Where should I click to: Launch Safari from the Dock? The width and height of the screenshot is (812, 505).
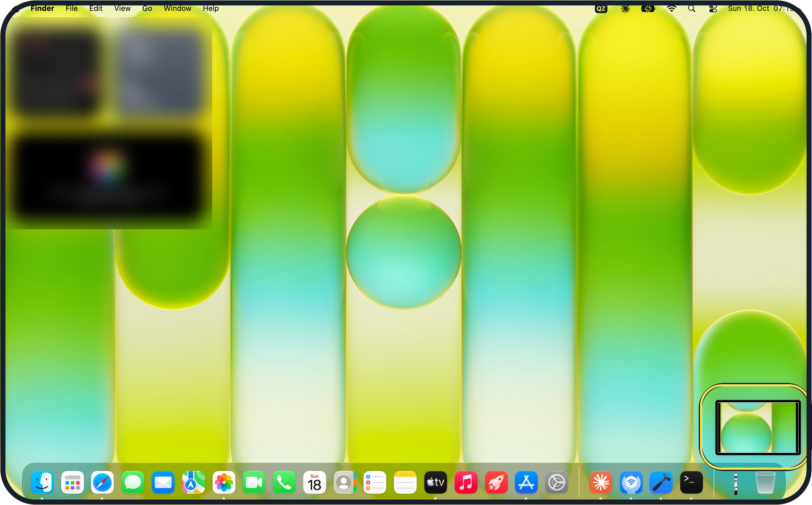[x=103, y=482]
